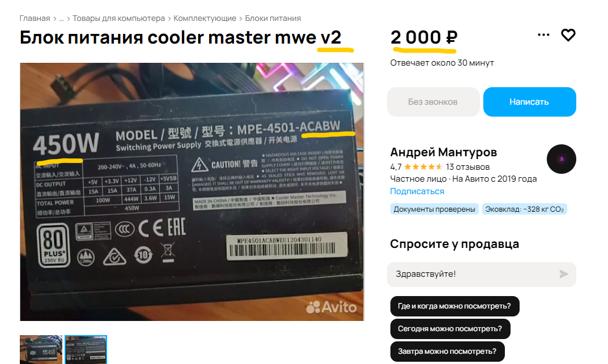
Task: Choose 'Где и когда можно посмотреть?' quick question
Action: (454, 306)
